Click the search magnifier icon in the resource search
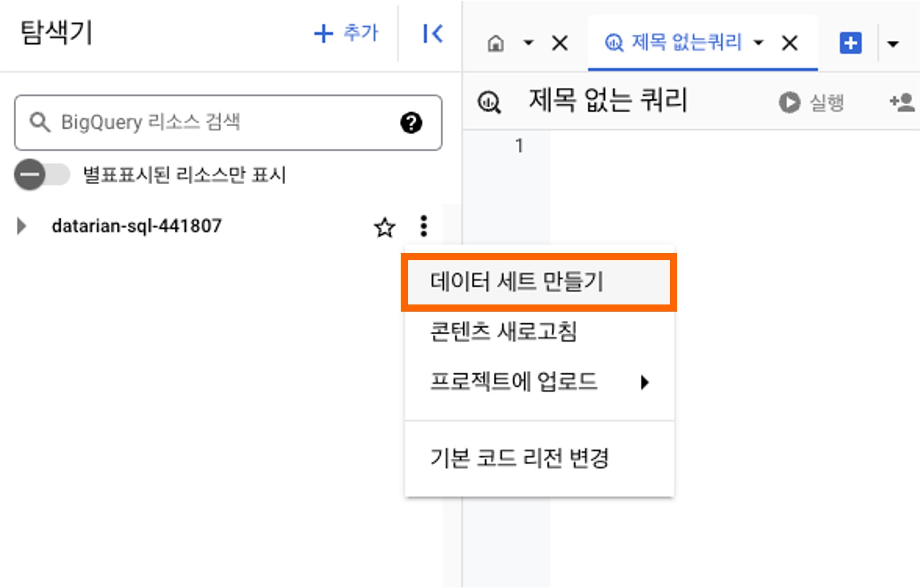The image size is (921, 588). [40, 123]
